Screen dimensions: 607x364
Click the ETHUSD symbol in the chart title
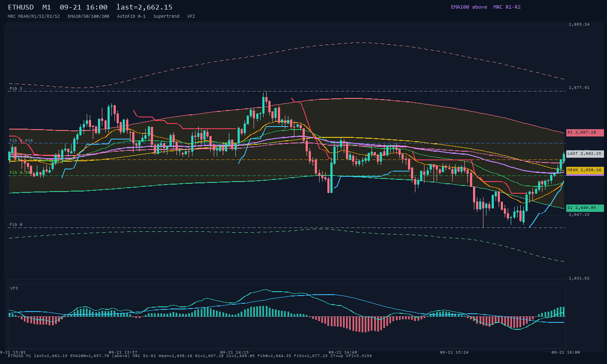(21, 7)
